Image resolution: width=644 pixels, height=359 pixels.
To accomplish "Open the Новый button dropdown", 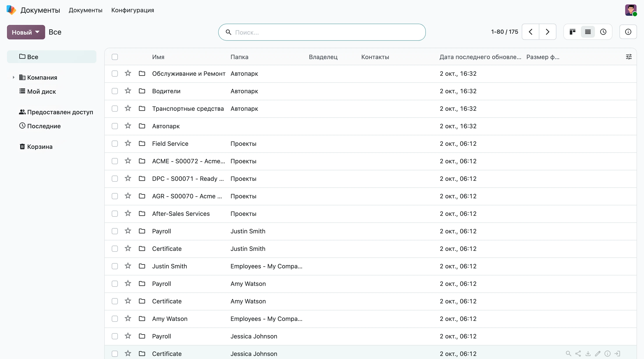I will pyautogui.click(x=26, y=32).
